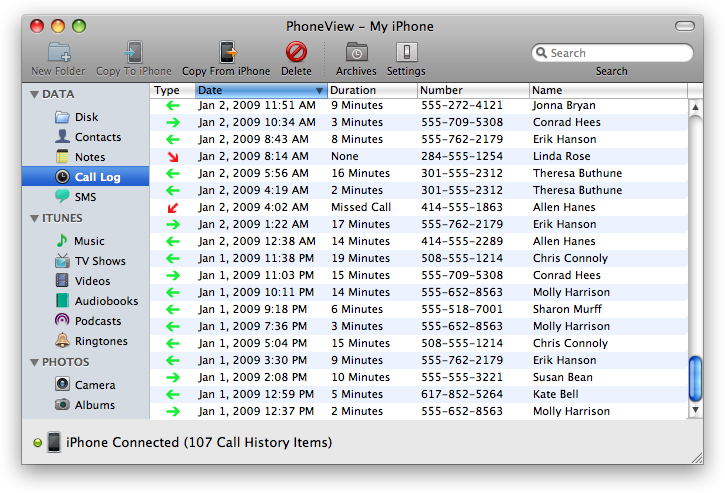This screenshot has height=493, width=725.
Task: Click the 16 Minutes duration cell
Action: pos(360,173)
